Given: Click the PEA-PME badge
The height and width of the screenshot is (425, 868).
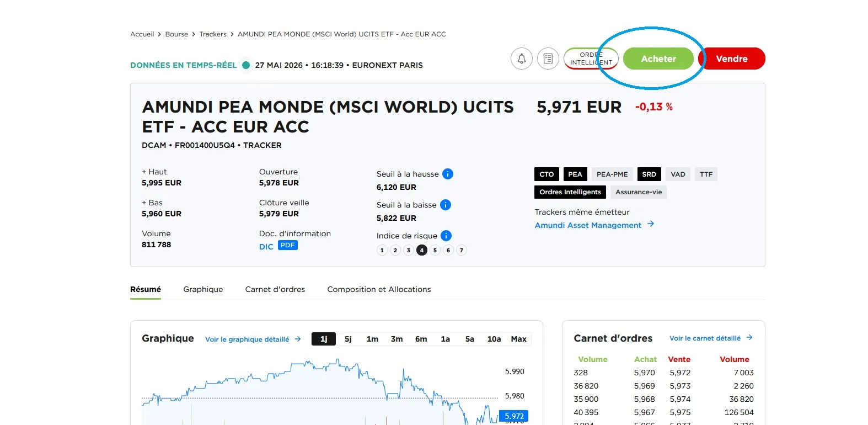Looking at the screenshot, I should (x=612, y=174).
